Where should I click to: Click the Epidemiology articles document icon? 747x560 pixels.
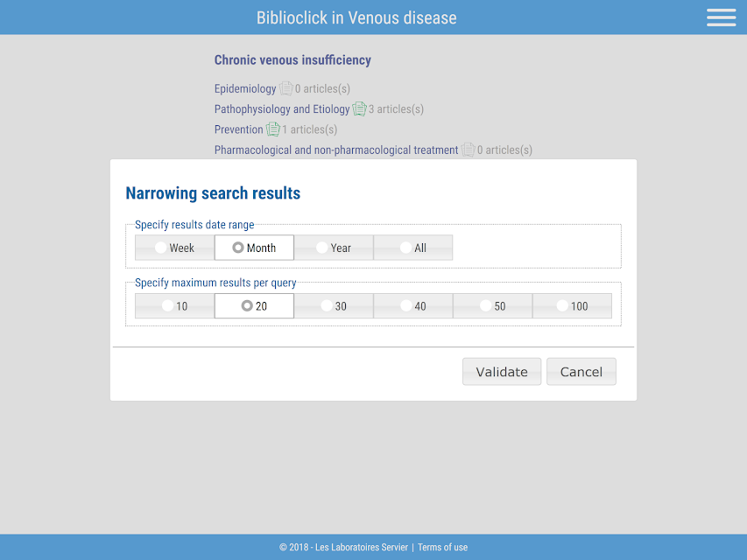[x=285, y=88]
